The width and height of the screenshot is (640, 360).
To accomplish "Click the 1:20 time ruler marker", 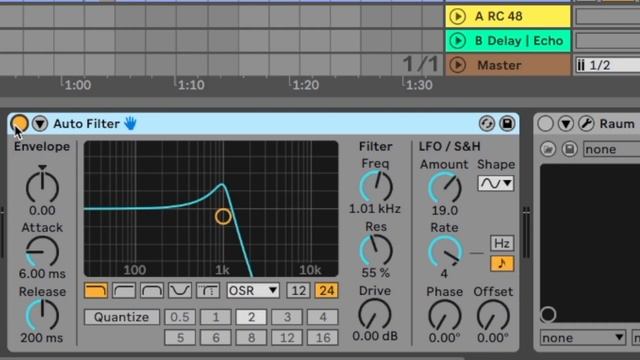I will click(306, 85).
